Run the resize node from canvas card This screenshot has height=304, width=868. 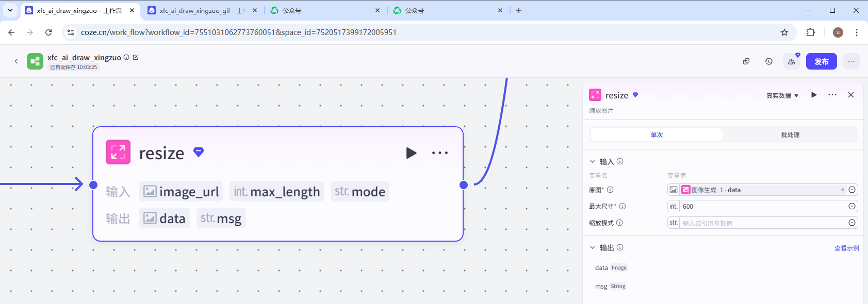pyautogui.click(x=411, y=153)
